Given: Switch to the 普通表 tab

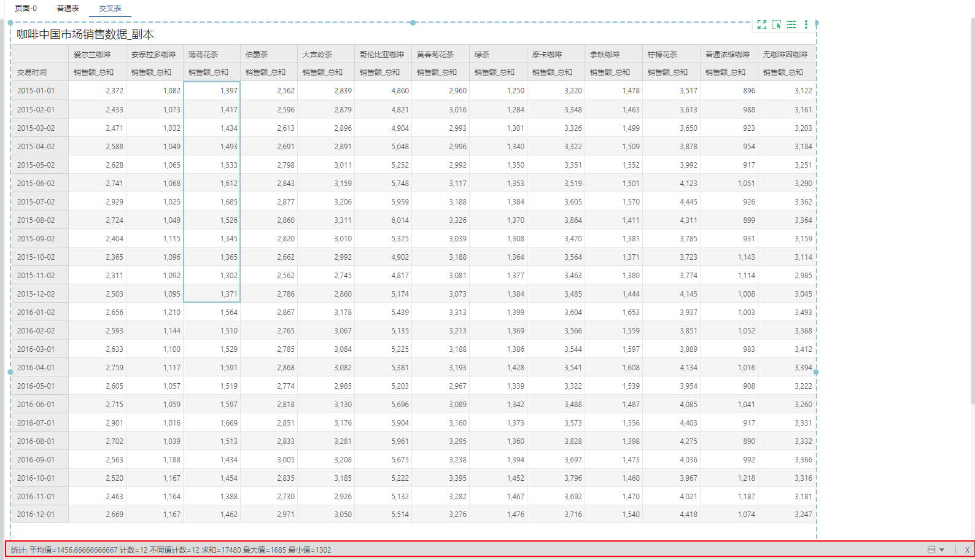Looking at the screenshot, I should pyautogui.click(x=68, y=9).
